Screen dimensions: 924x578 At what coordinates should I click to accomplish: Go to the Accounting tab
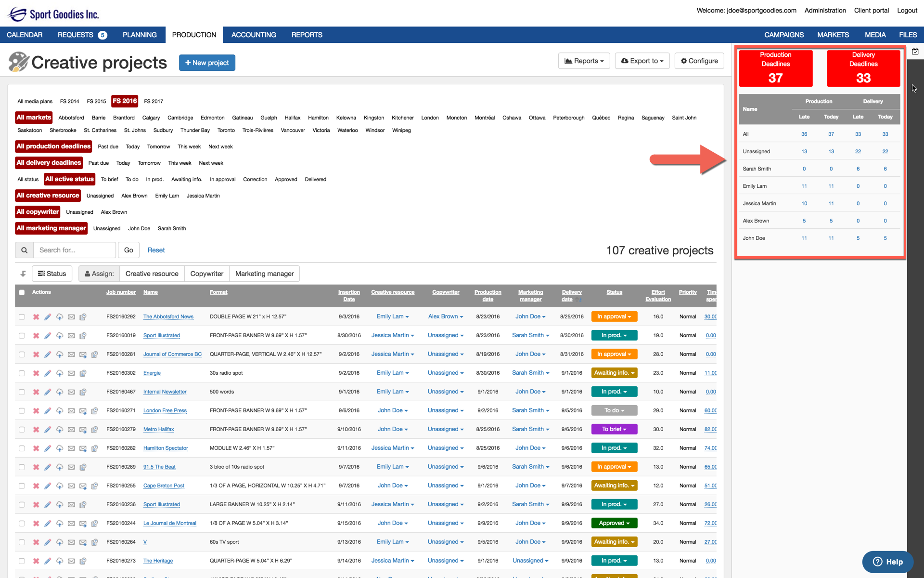[254, 35]
